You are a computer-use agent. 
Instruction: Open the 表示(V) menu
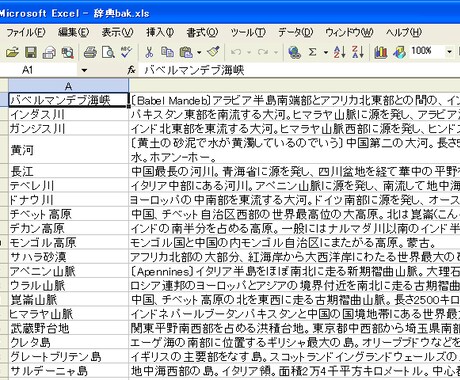pos(117,32)
